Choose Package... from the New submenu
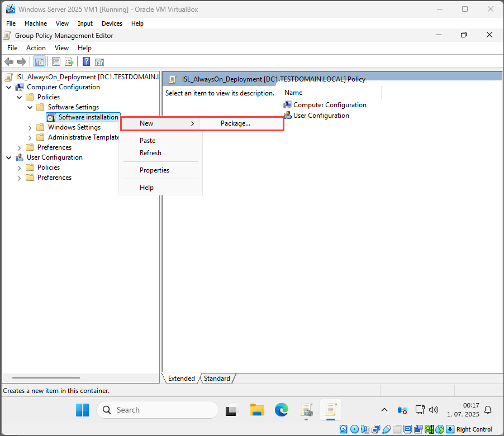 coord(241,123)
